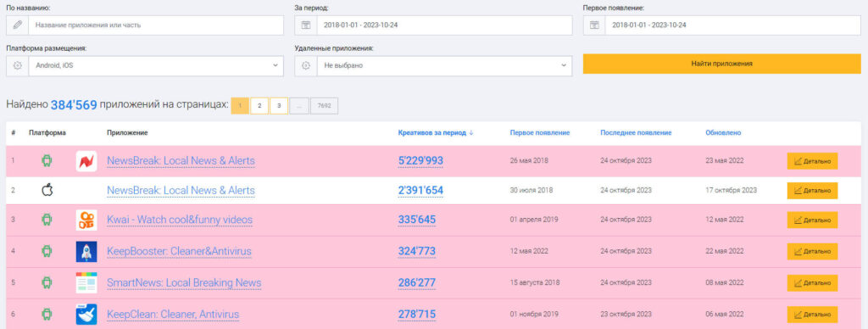Click Apple platform icon in row 2
The height and width of the screenshot is (329, 868).
47,191
